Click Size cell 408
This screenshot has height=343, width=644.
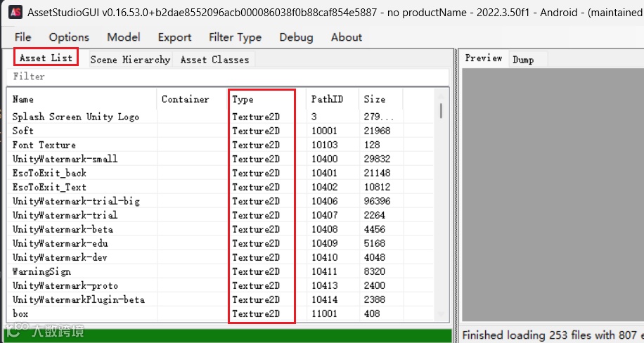(372, 313)
